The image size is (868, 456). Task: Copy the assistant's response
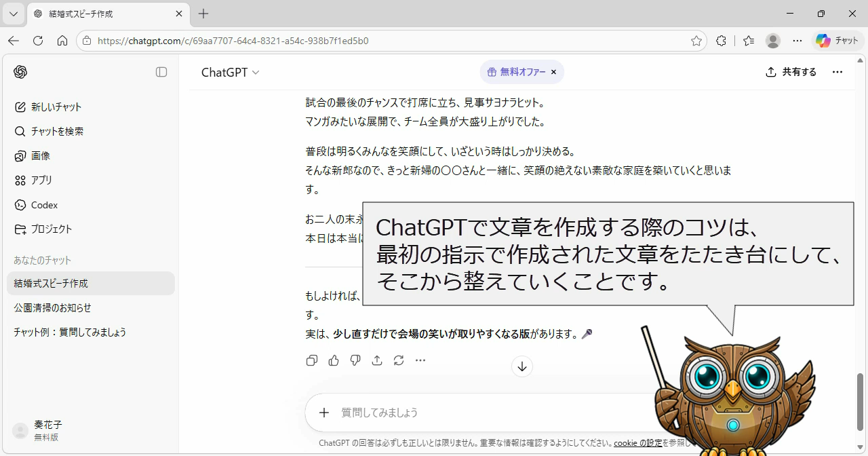311,360
